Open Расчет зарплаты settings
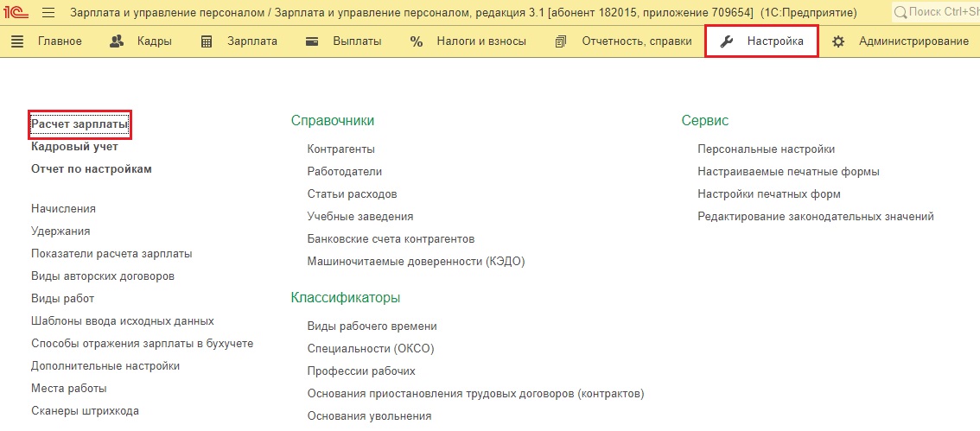980x431 pixels. pos(80,125)
